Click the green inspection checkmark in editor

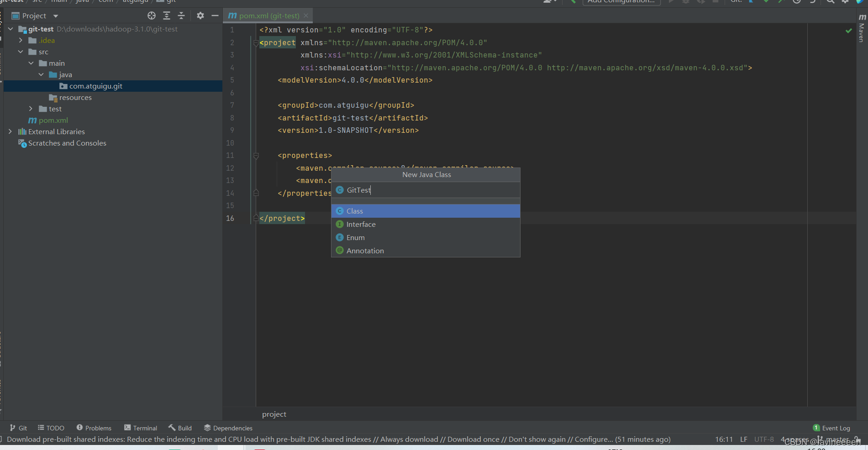click(x=848, y=31)
